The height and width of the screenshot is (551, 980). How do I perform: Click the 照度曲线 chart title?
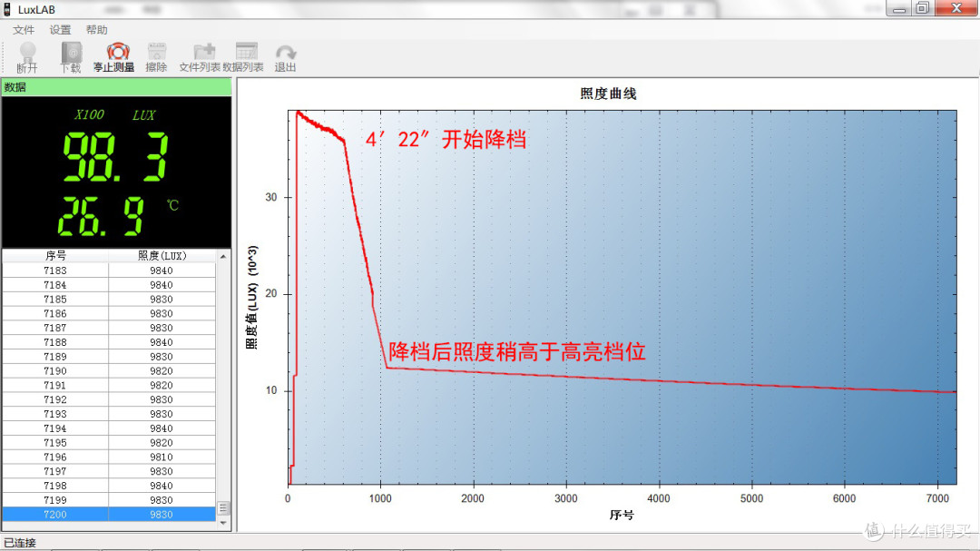[608, 93]
